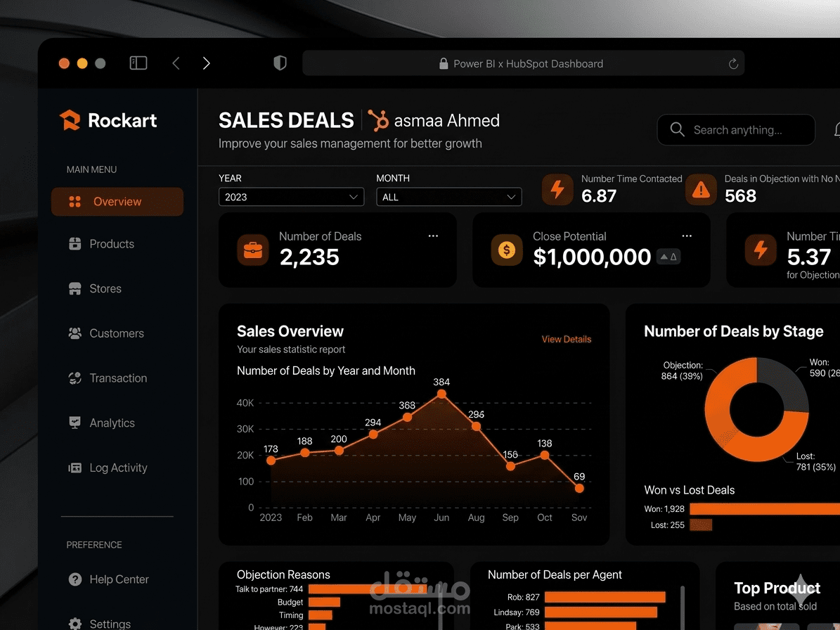Switch to the Overview menu item
The height and width of the screenshot is (630, 840).
tap(117, 202)
